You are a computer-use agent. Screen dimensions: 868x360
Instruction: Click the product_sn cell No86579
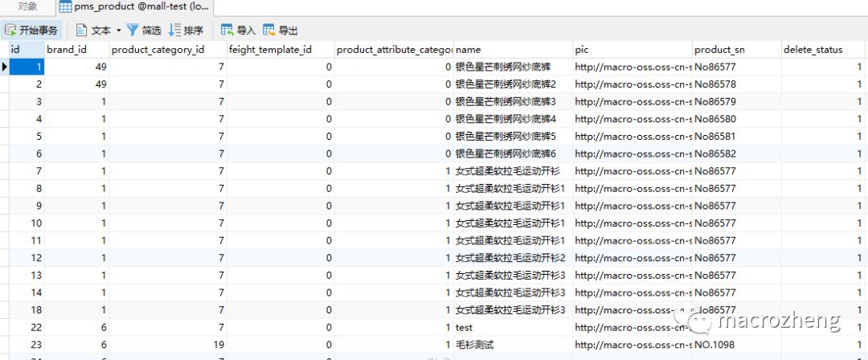pos(737,101)
